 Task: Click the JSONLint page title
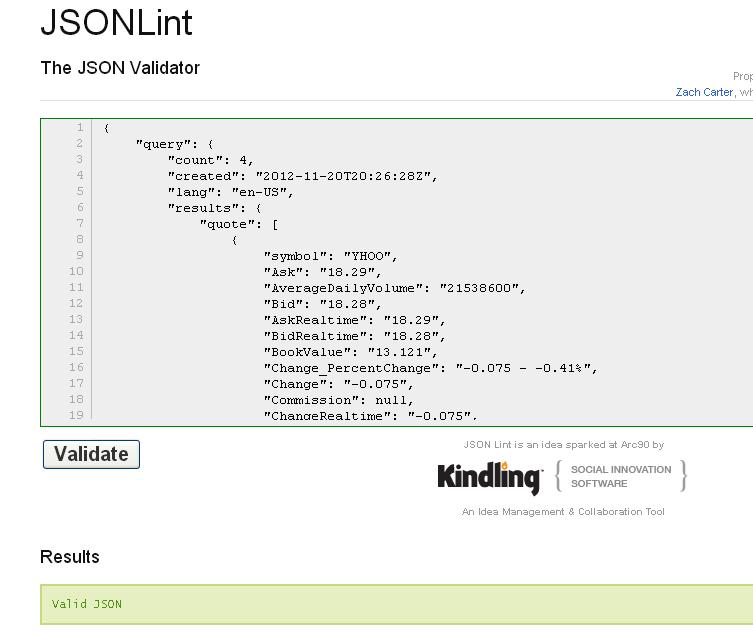(x=116, y=23)
